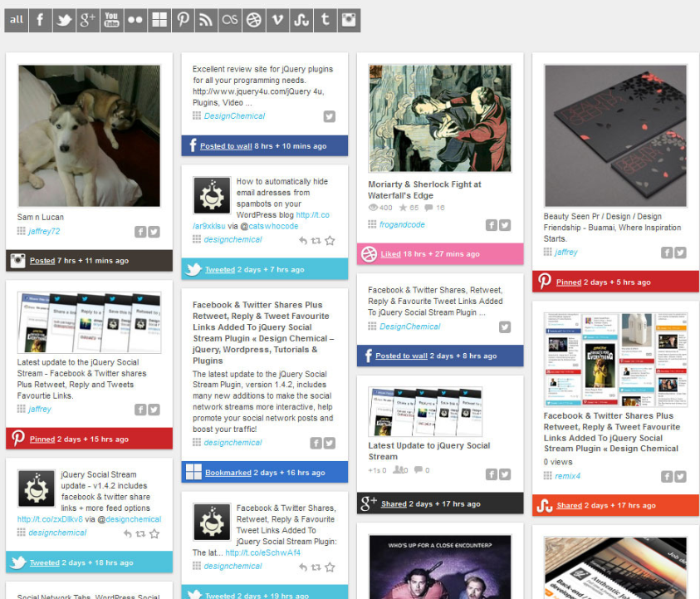Open the http://t.co/eSchwAf4 link
This screenshot has height=599, width=700.
click(263, 553)
